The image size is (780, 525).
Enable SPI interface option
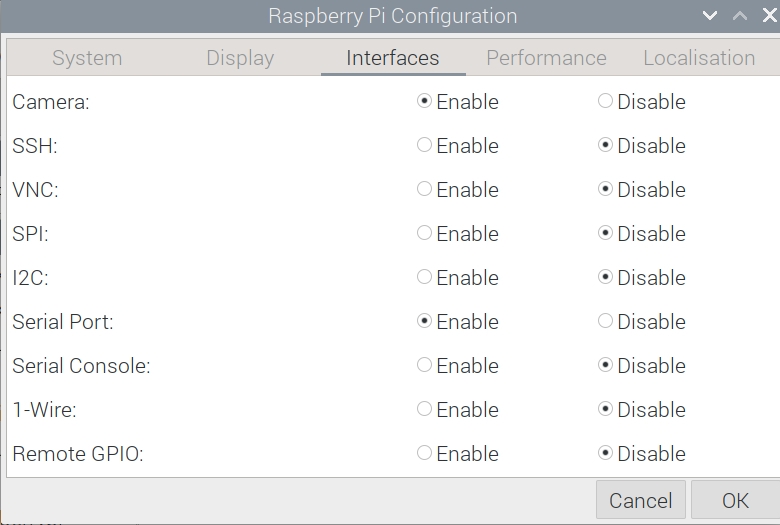pyautogui.click(x=425, y=233)
